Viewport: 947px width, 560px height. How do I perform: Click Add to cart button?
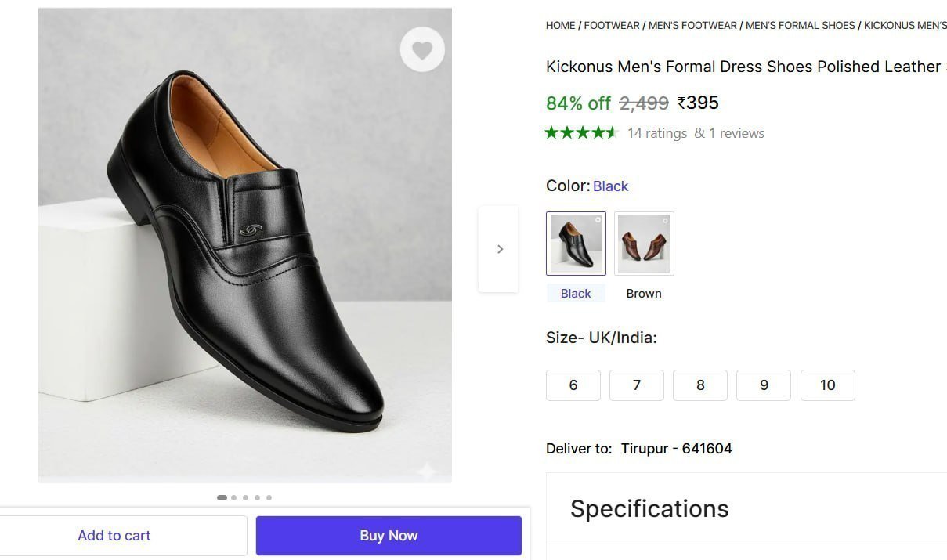click(114, 536)
